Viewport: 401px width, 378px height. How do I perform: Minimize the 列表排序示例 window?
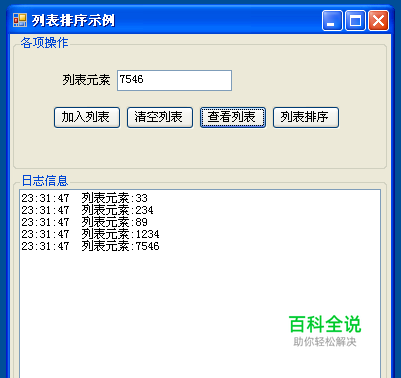click(x=332, y=21)
